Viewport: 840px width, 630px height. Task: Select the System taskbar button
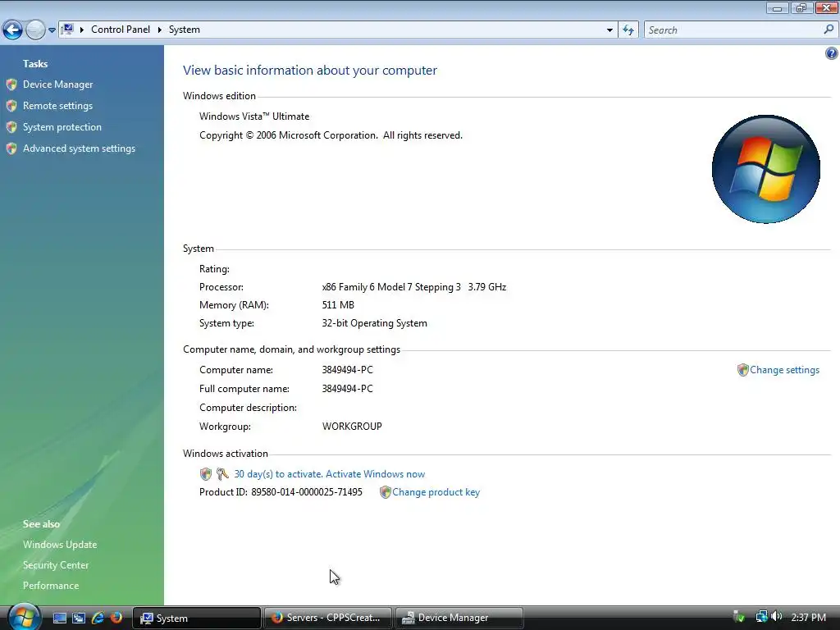[196, 619]
